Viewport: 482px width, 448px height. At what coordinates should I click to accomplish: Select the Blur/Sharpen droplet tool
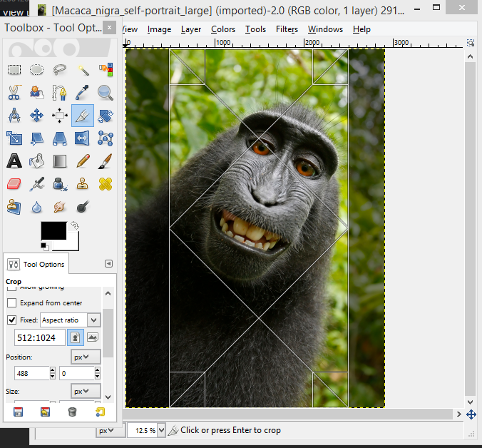pyautogui.click(x=36, y=207)
